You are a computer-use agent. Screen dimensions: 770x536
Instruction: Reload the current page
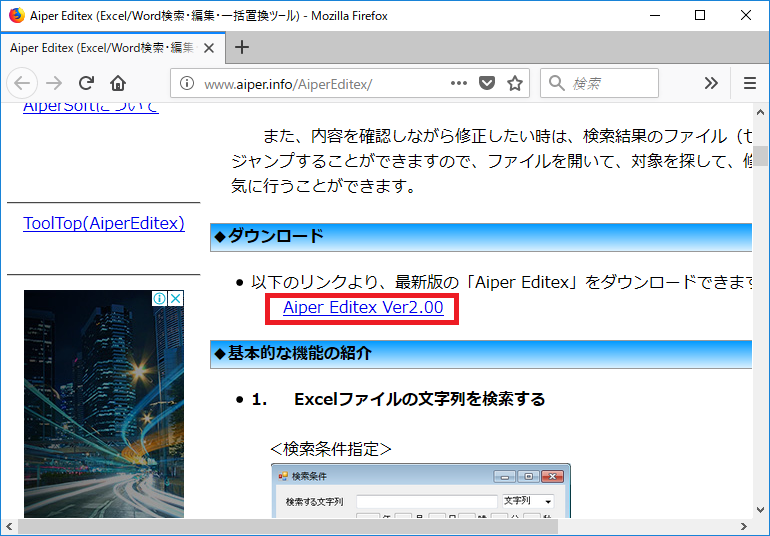coord(86,83)
